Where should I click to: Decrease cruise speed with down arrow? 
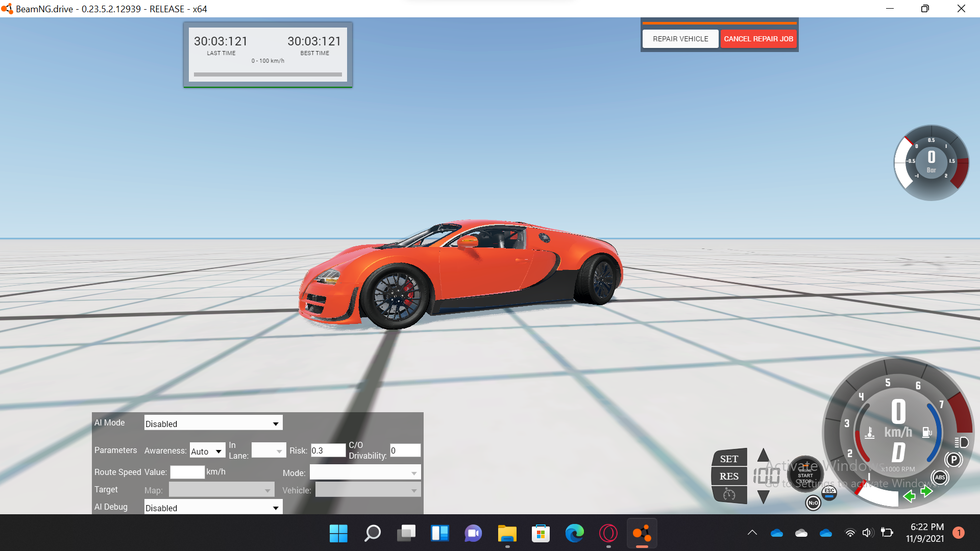pyautogui.click(x=763, y=497)
